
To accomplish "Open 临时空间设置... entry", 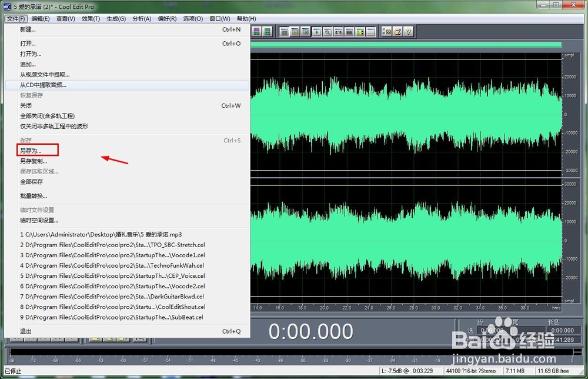I will coord(128,221).
